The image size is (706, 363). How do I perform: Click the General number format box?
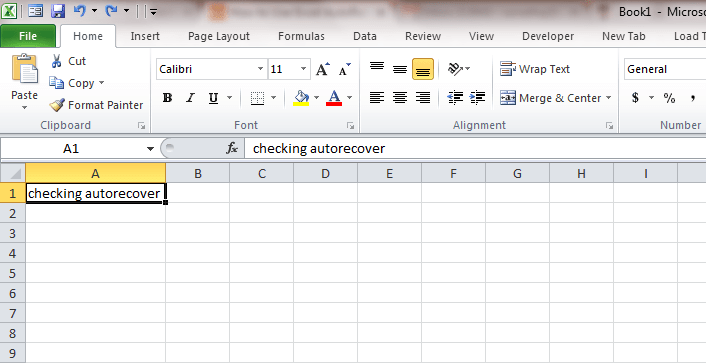(x=665, y=69)
